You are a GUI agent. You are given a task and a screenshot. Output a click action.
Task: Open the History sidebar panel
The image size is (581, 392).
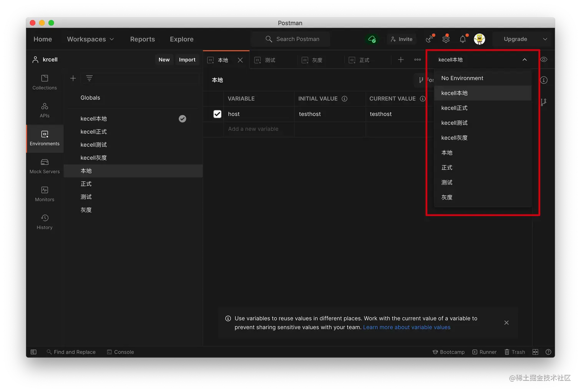pyautogui.click(x=45, y=223)
